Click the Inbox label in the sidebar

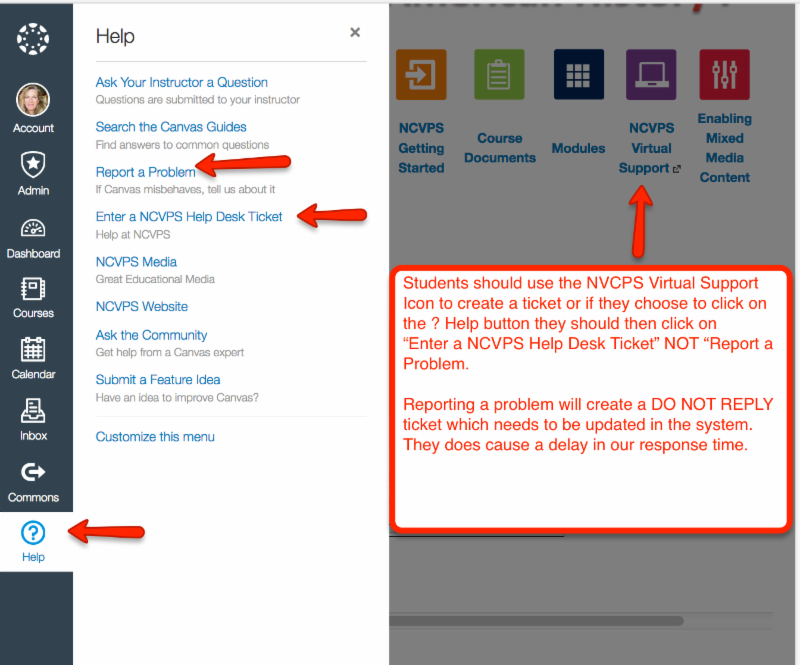tap(33, 435)
